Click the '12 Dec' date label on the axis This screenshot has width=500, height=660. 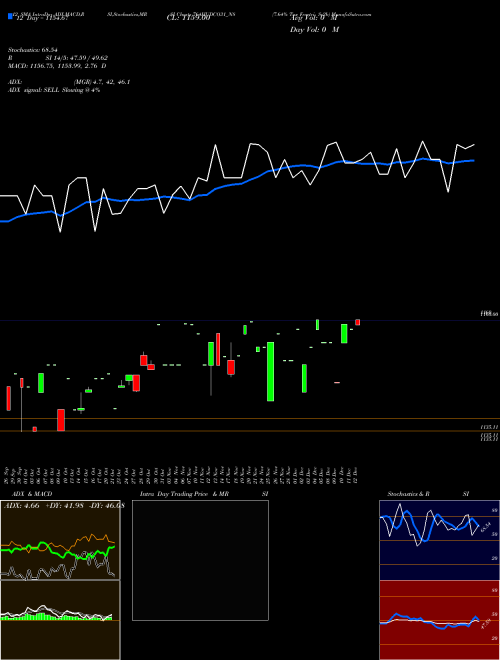coord(356,475)
